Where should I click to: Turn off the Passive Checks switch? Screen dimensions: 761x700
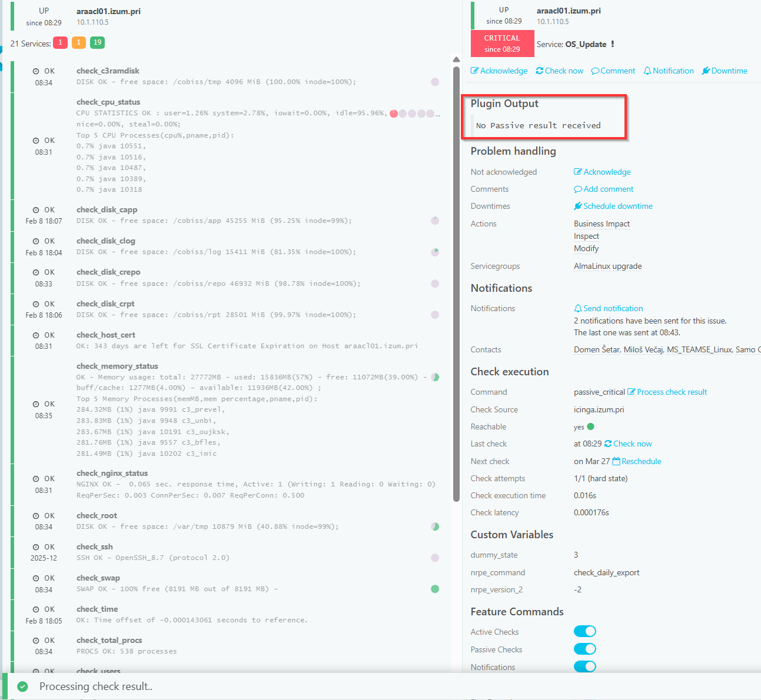pos(585,649)
